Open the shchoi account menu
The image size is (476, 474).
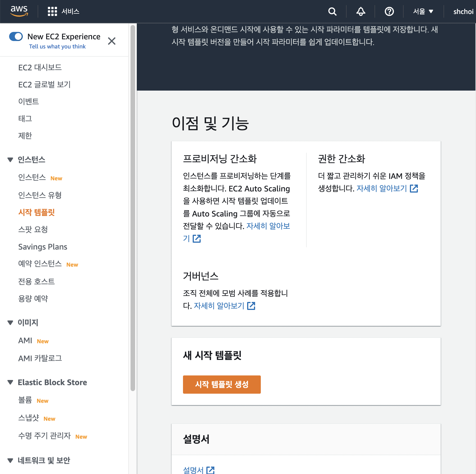[463, 11]
